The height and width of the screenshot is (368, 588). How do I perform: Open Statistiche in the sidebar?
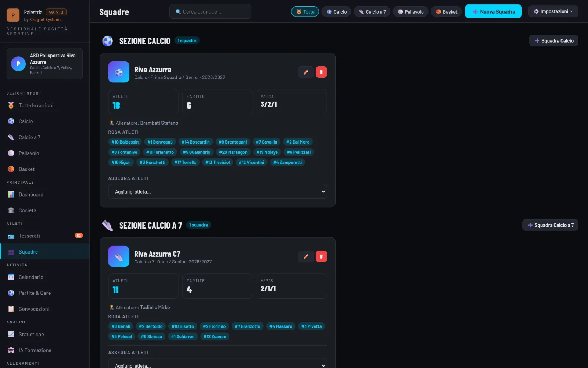pyautogui.click(x=45, y=335)
